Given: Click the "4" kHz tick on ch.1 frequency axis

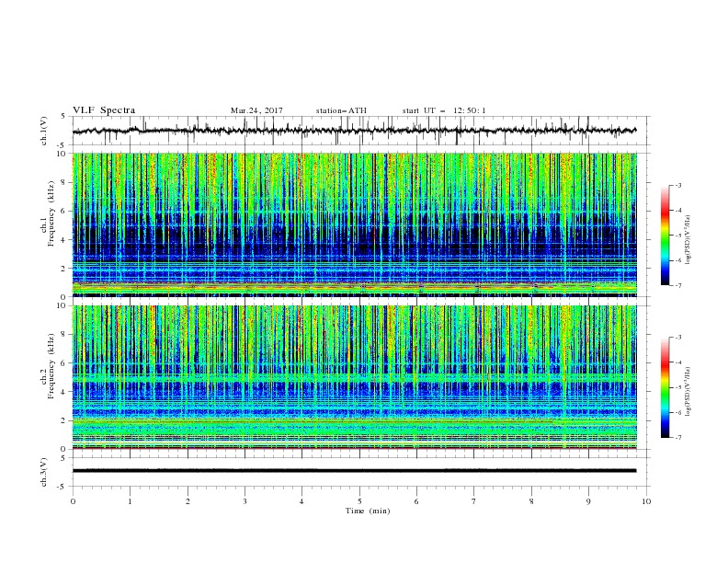Looking at the screenshot, I should [65, 240].
